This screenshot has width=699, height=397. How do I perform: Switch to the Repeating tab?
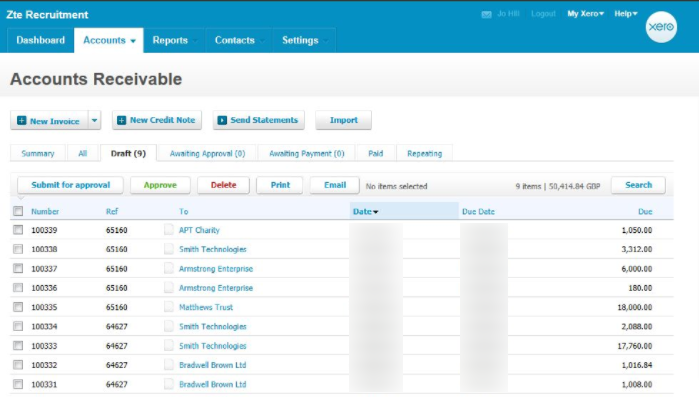[x=424, y=153]
